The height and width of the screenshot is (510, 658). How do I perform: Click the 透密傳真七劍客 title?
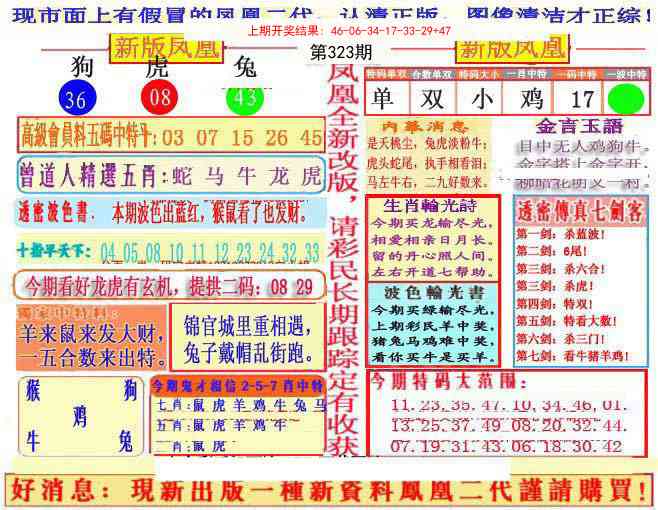(579, 213)
